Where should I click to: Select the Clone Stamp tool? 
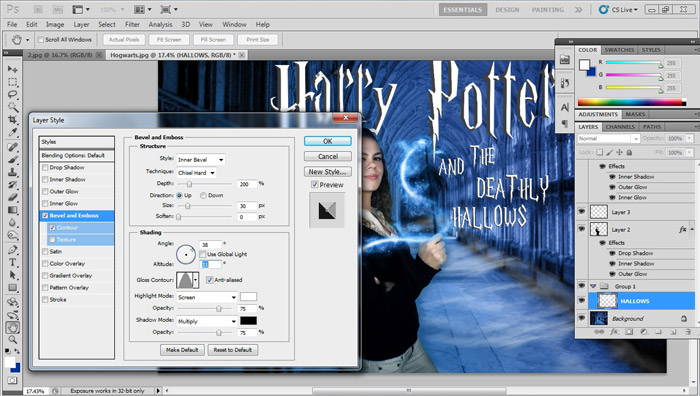tap(12, 172)
